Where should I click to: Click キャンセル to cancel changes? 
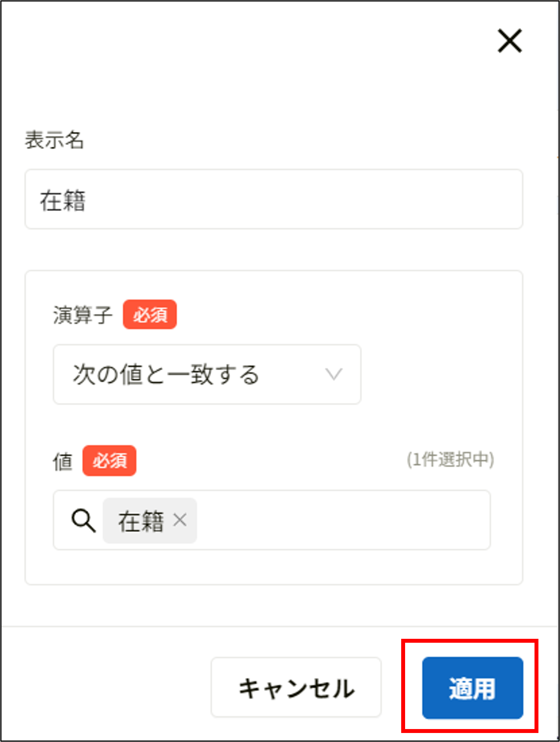click(296, 687)
